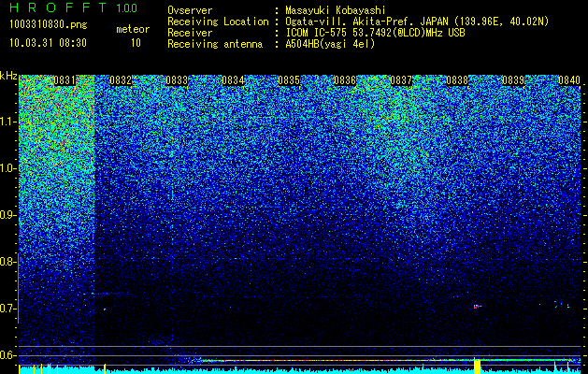Click the receiving antenna A504HB(yagi 4el) text
Viewport: 588px width, 374px height.
point(330,44)
